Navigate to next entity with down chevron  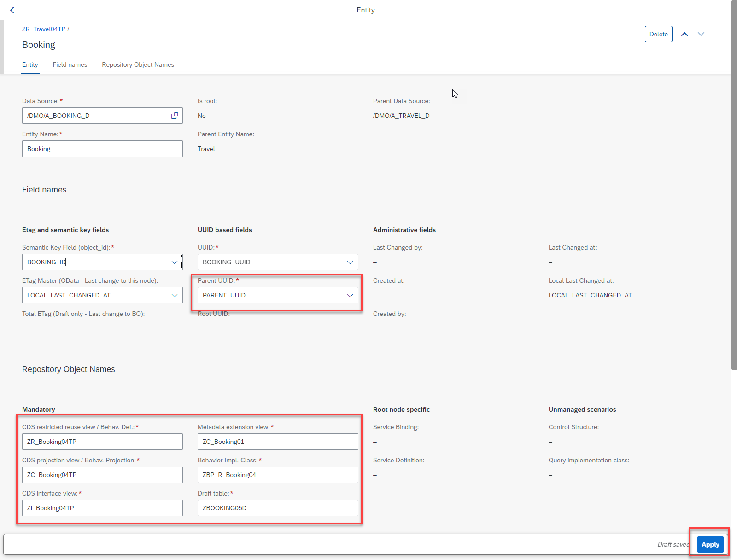tap(701, 34)
